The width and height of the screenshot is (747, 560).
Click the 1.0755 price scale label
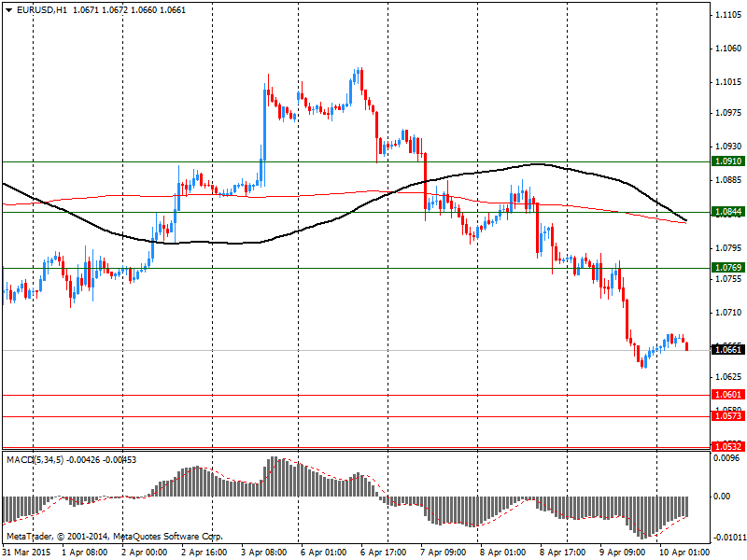728,279
